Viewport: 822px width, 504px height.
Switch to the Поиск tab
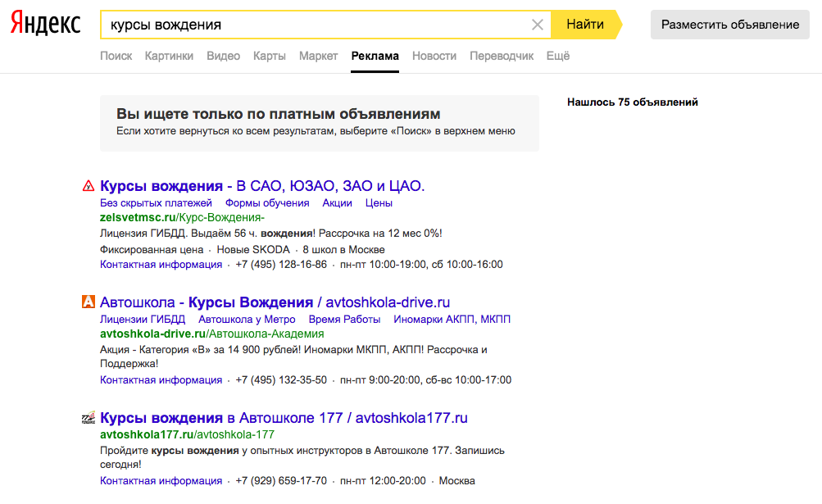(116, 56)
